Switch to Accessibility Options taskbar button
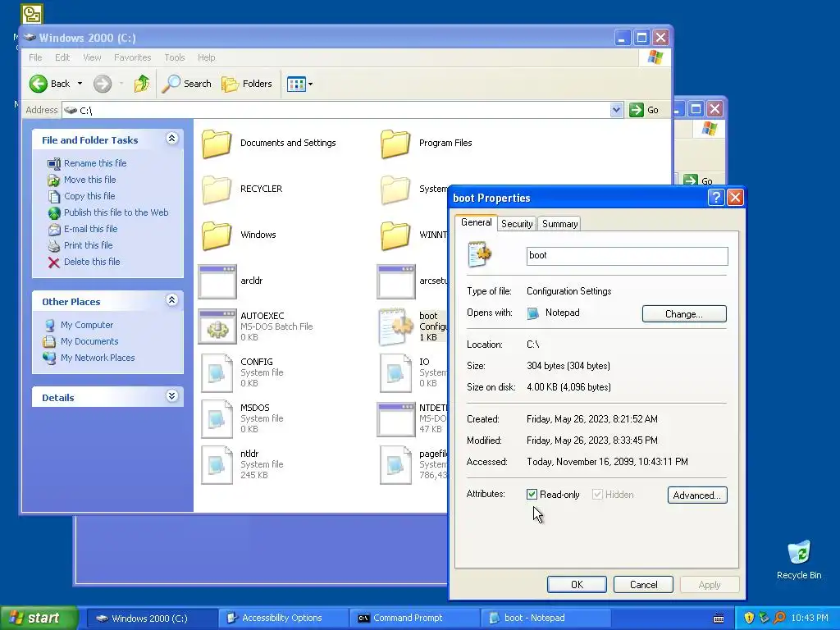Viewport: 840px width, 630px height. (283, 619)
